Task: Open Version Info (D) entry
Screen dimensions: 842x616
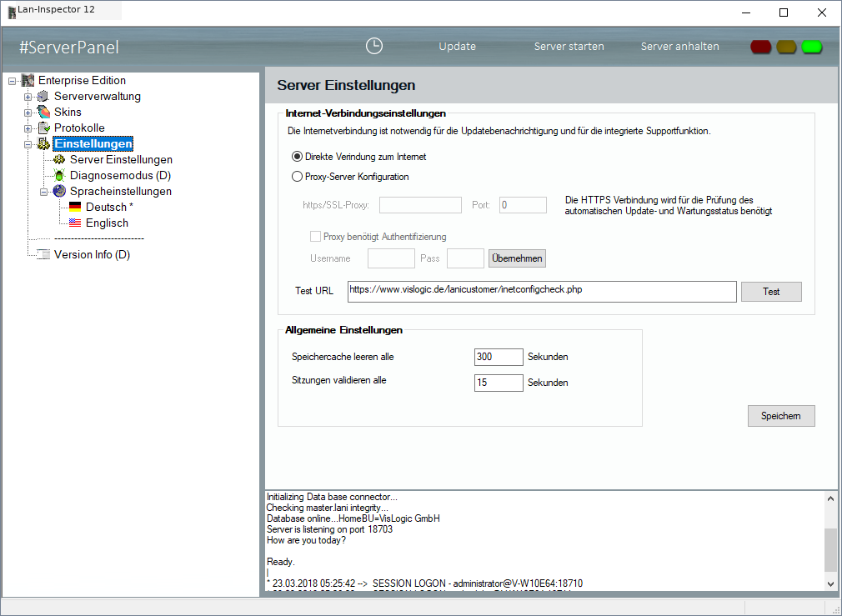Action: click(93, 254)
